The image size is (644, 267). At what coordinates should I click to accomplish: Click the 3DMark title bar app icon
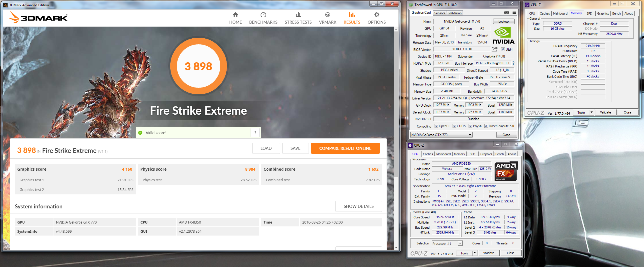click(5, 5)
